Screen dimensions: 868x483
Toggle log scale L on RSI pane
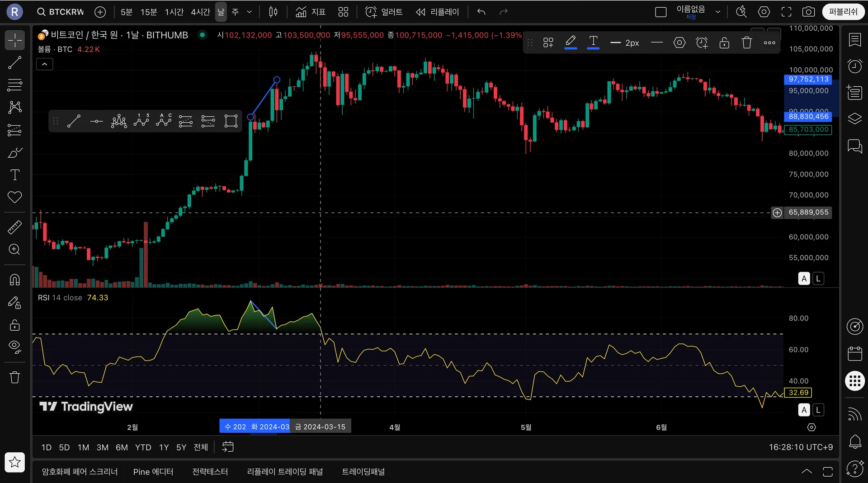point(818,410)
